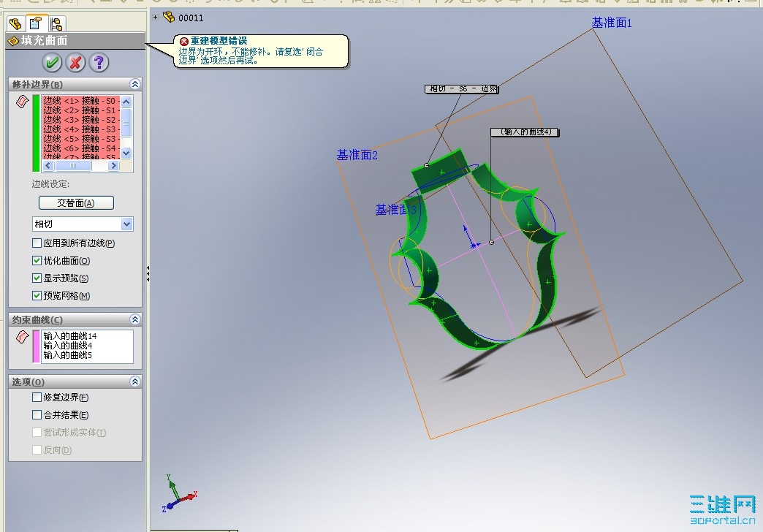The width and height of the screenshot is (763, 532).
Task: Open the FeatureManager design tree tab
Action: click(x=15, y=23)
